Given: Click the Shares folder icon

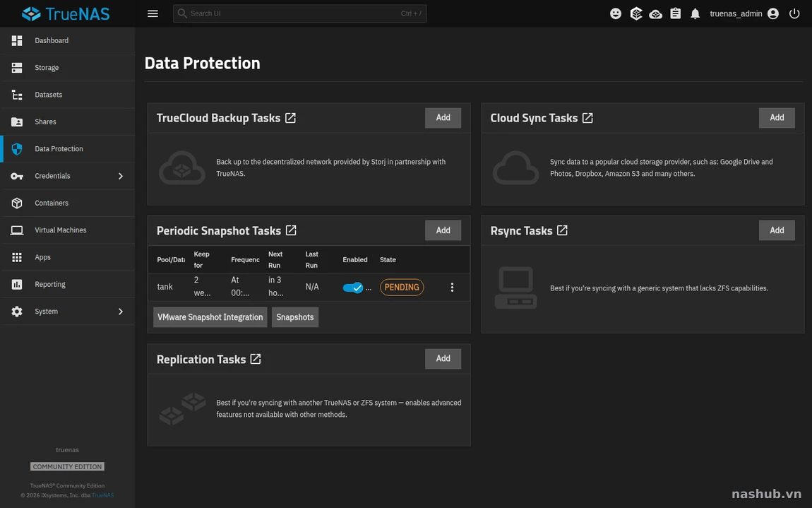Looking at the screenshot, I should 17,122.
